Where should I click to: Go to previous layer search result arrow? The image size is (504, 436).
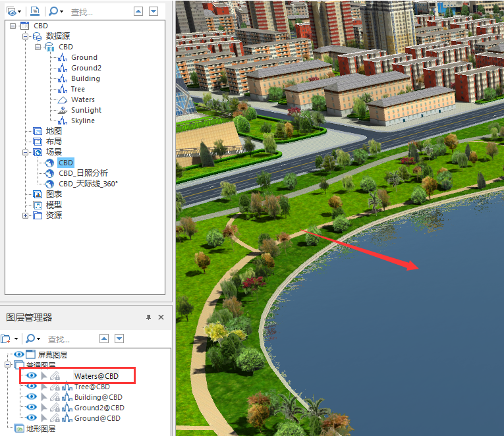104,339
